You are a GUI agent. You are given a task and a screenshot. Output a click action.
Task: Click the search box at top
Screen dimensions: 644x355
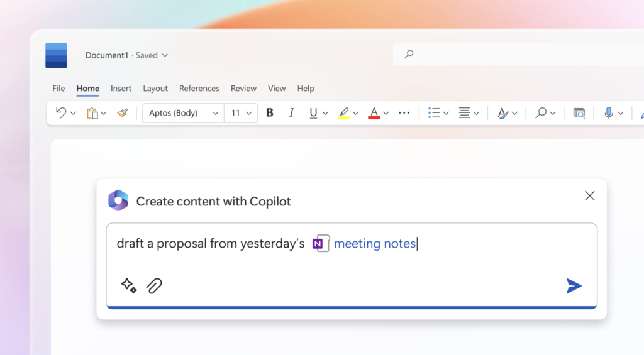pos(516,55)
